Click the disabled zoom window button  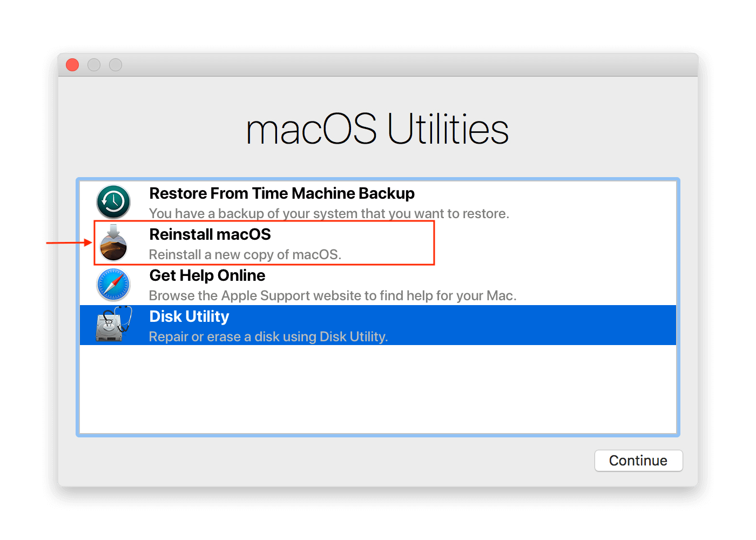point(116,65)
